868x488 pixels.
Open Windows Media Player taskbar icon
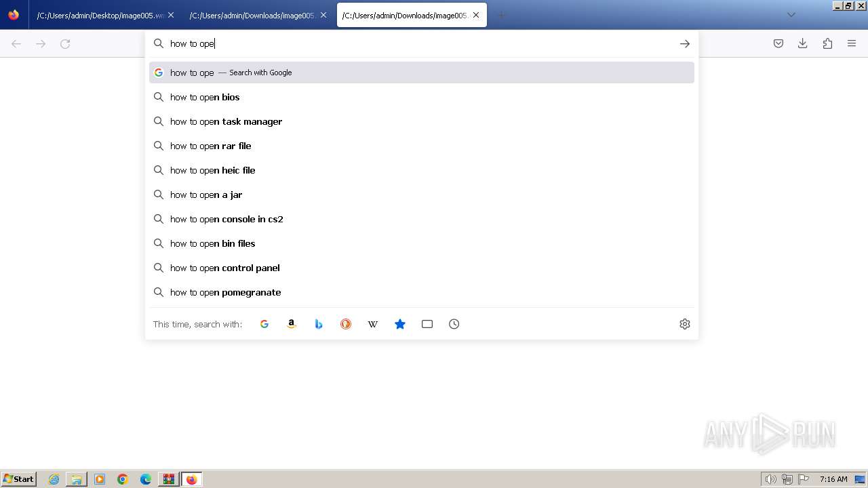tap(100, 479)
